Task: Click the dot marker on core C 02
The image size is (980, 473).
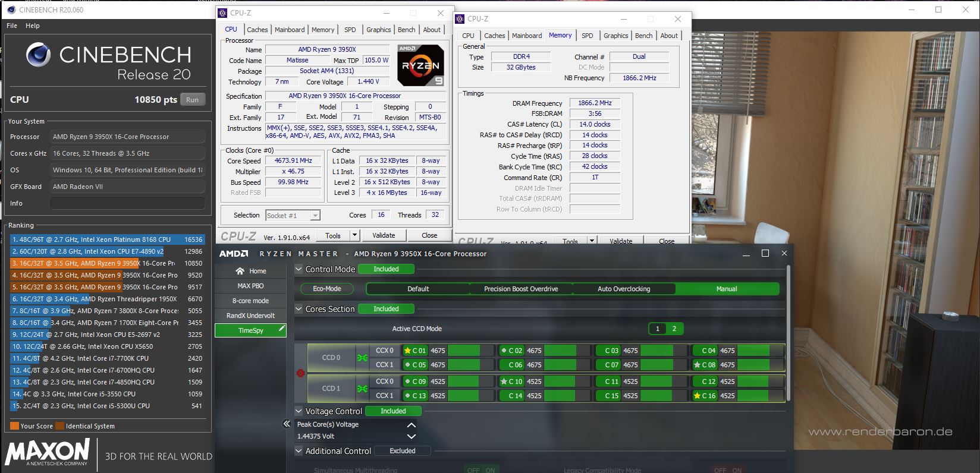Action: click(504, 351)
